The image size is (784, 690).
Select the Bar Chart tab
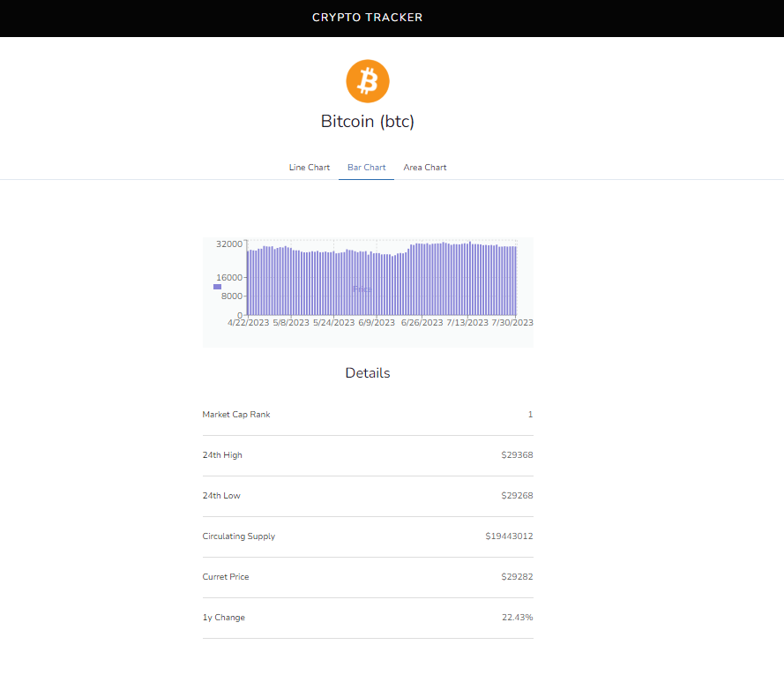[367, 168]
